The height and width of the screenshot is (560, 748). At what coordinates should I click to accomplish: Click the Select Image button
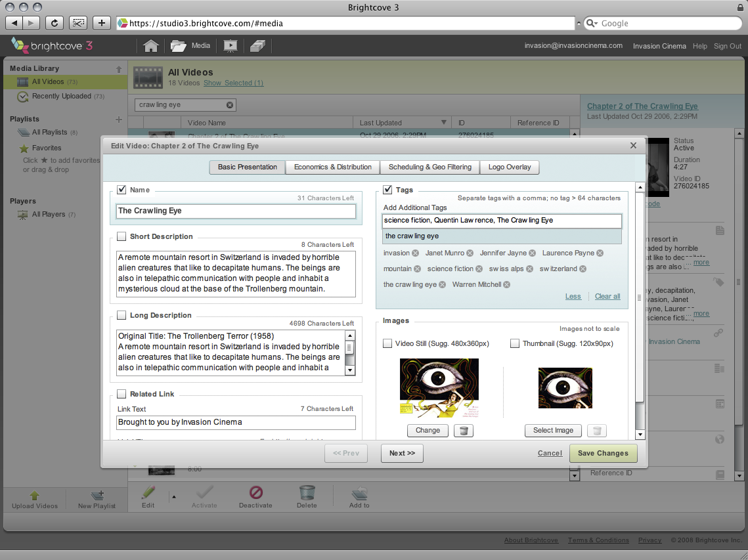pos(553,431)
